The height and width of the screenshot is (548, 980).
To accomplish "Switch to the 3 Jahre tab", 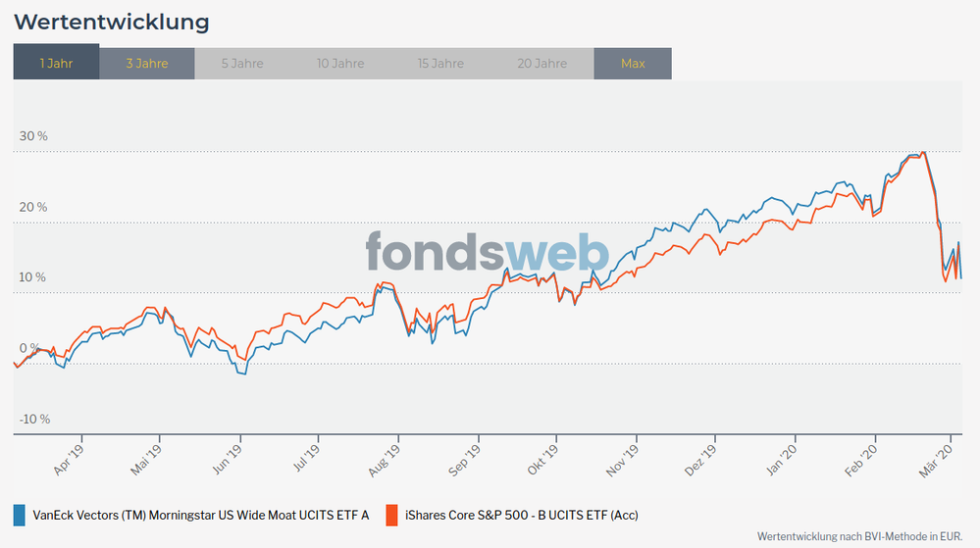I will click(147, 64).
